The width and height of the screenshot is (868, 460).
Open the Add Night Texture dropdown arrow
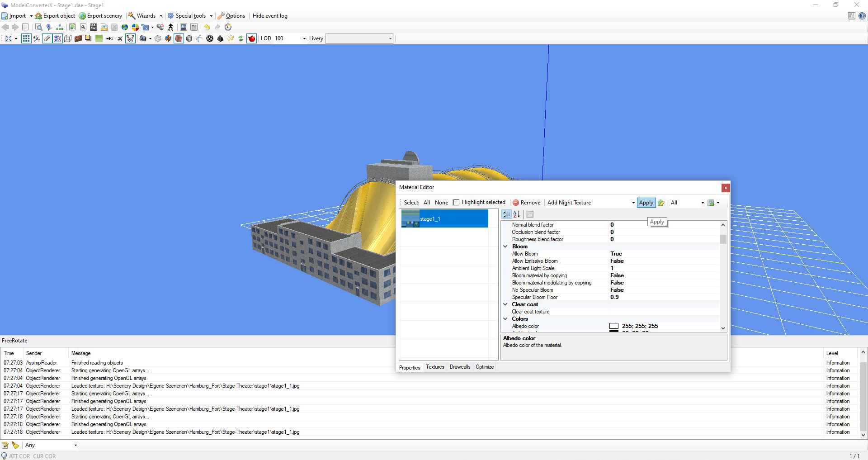(633, 203)
